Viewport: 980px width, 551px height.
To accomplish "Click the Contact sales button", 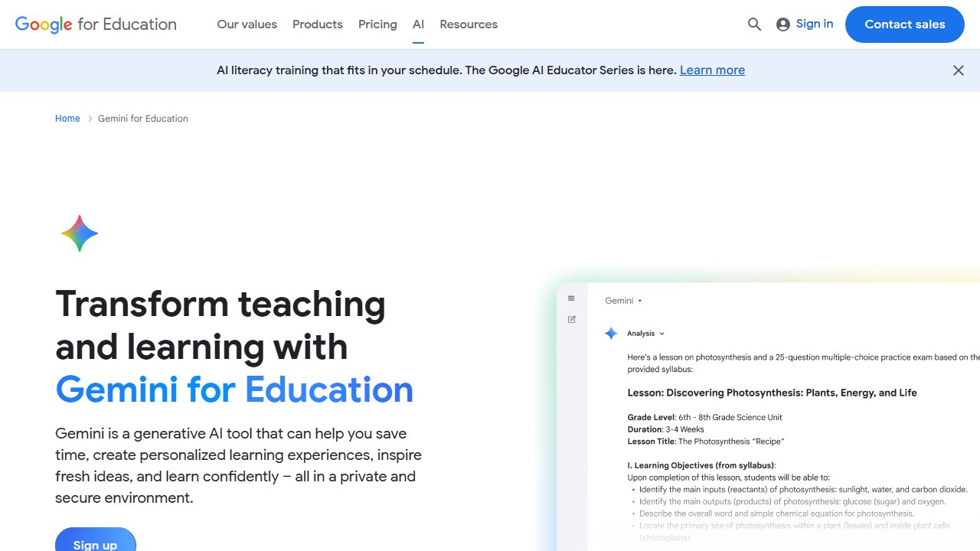I will (x=905, y=24).
